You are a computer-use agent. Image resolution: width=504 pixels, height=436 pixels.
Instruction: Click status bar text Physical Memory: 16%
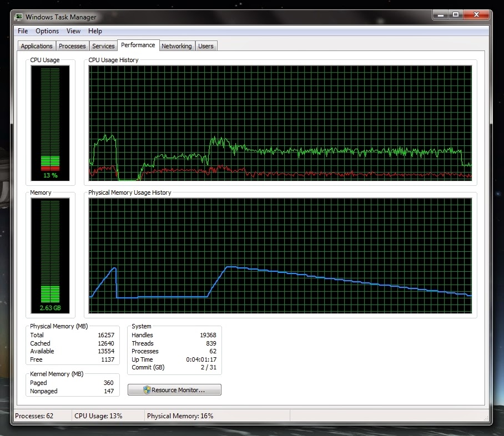click(x=180, y=416)
